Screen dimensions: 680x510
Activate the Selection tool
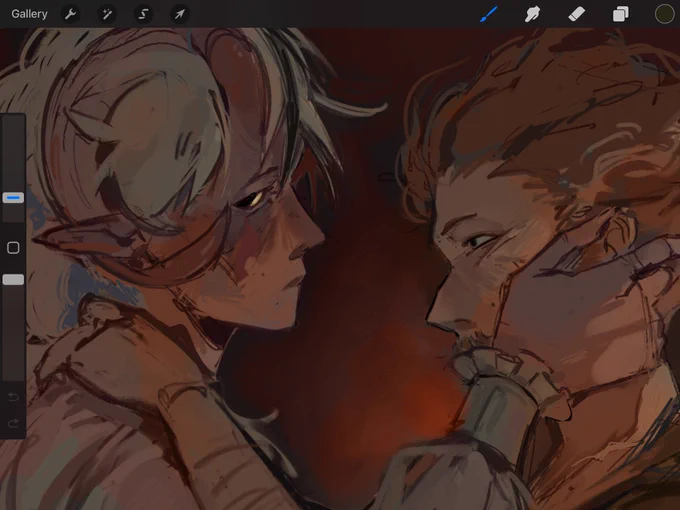click(143, 14)
